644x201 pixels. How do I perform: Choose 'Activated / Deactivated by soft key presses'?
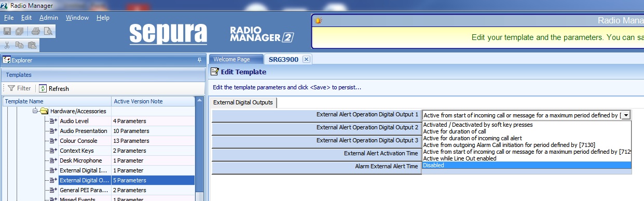[527, 125]
